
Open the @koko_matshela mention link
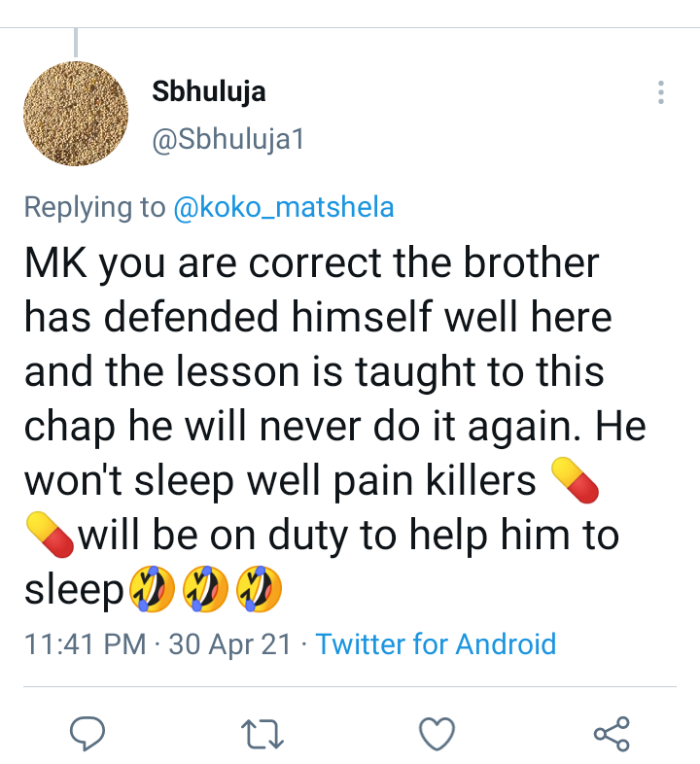point(284,207)
